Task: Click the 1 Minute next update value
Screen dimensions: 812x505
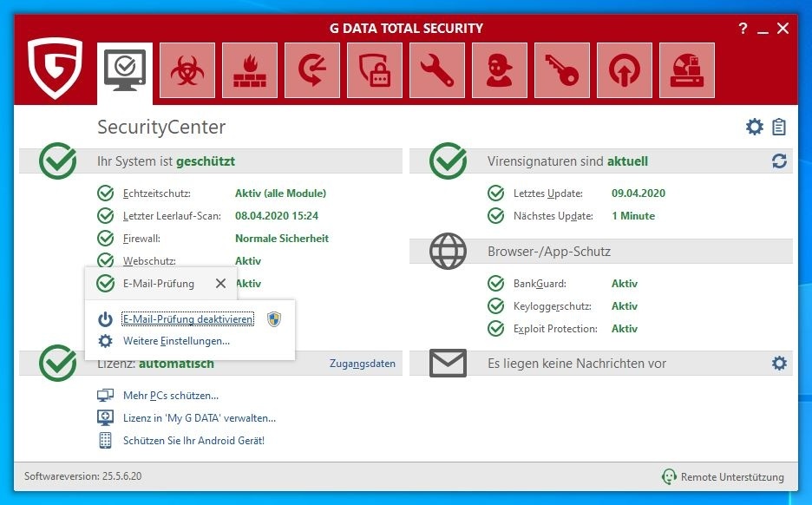Action: tap(632, 216)
